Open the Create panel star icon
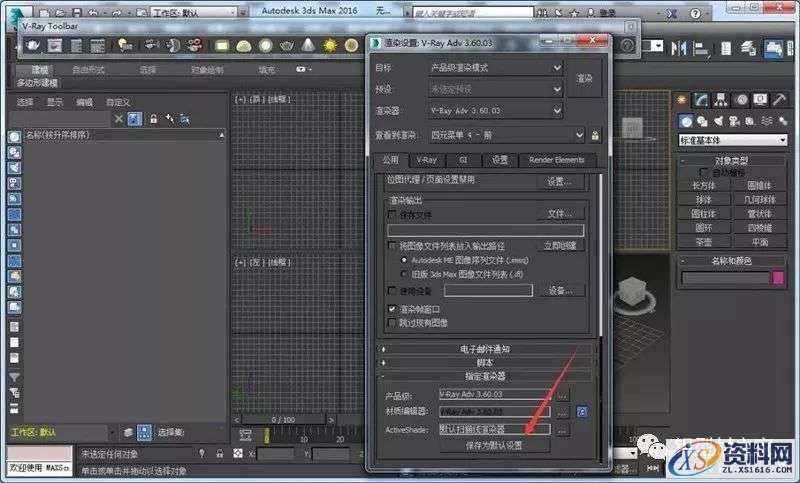 pyautogui.click(x=682, y=100)
